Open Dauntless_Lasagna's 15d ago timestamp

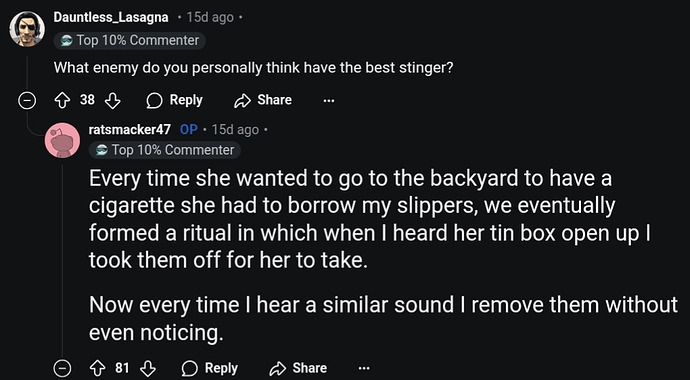pos(210,18)
